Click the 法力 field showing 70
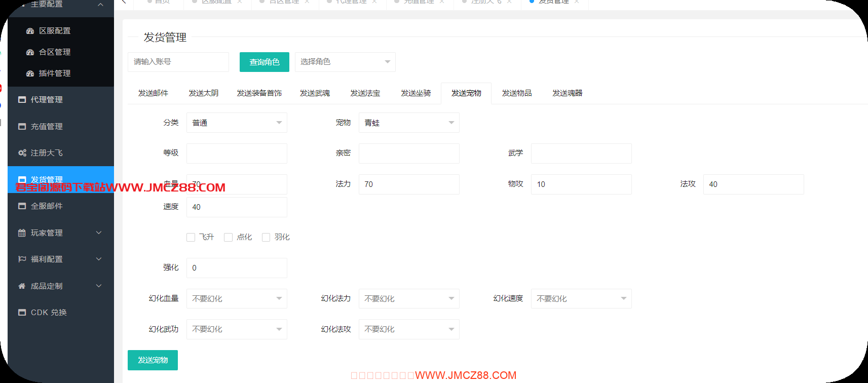868x383 pixels. click(409, 184)
